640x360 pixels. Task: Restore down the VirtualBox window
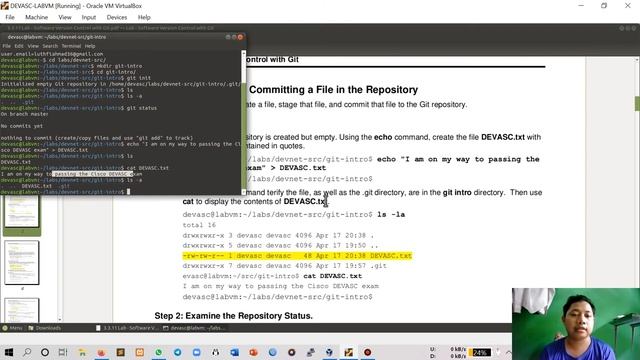tap(604, 6)
